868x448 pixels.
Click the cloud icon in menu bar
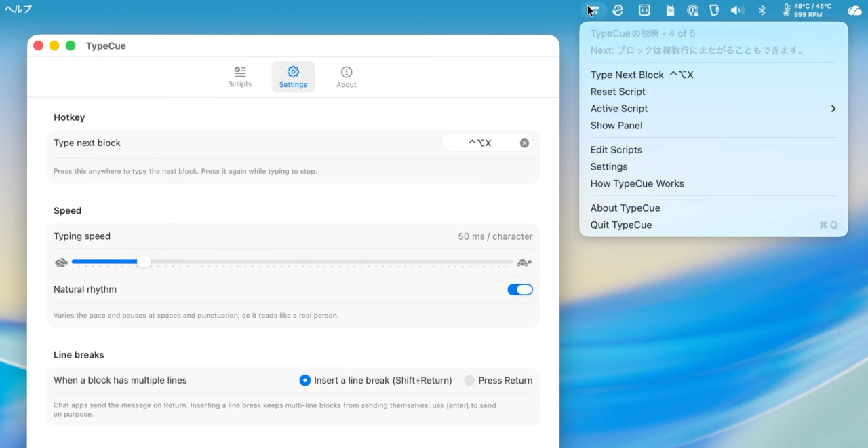[x=854, y=10]
